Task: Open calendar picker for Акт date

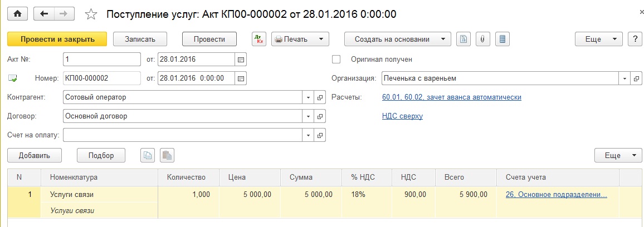Action: point(241,59)
